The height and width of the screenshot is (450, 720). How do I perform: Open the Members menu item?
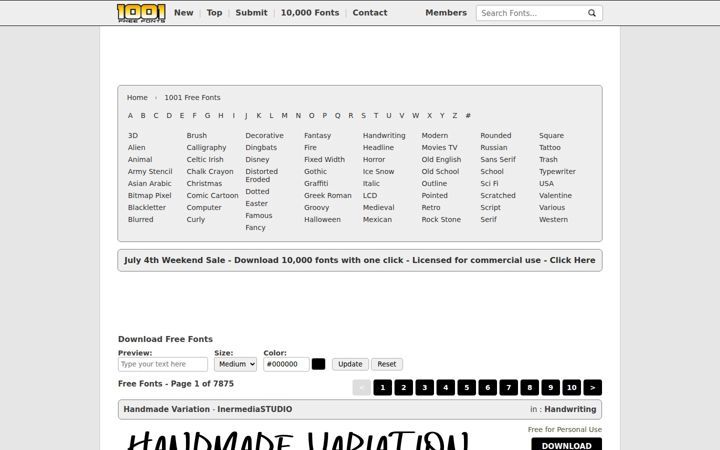pos(446,13)
